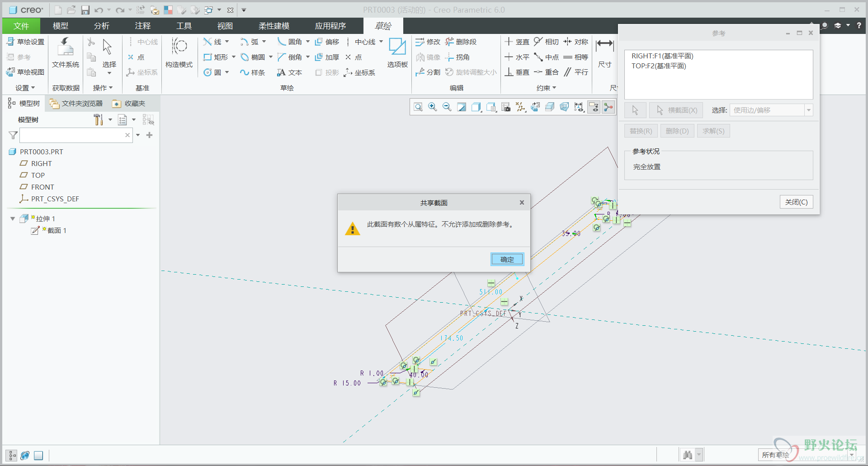Screen dimensions: 868x466
Task: Select the 相切 tangent constraint
Action: pyautogui.click(x=546, y=42)
